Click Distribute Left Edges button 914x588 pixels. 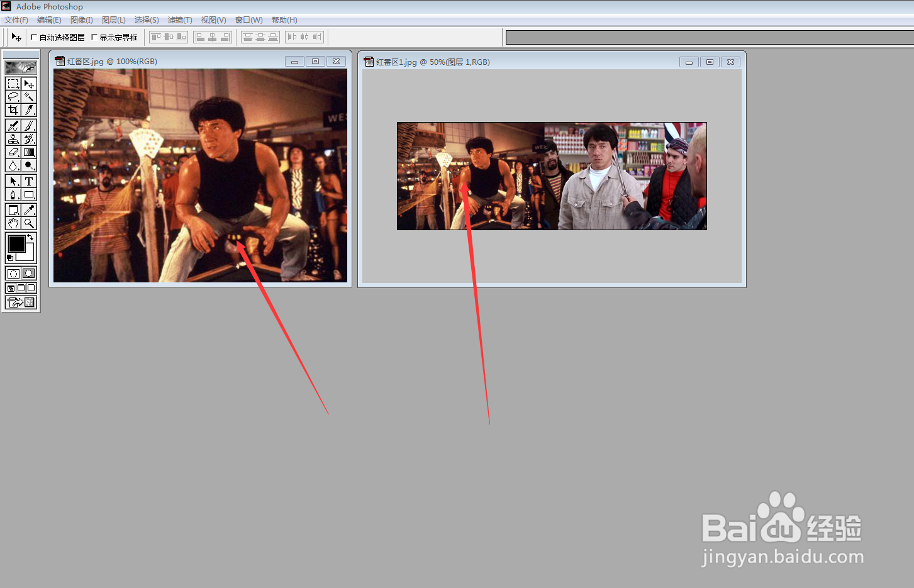click(x=292, y=37)
